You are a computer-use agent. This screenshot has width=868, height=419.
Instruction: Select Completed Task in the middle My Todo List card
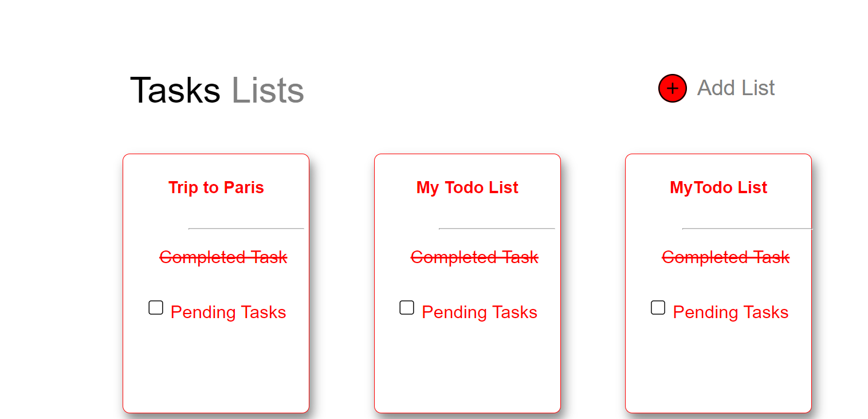(474, 257)
